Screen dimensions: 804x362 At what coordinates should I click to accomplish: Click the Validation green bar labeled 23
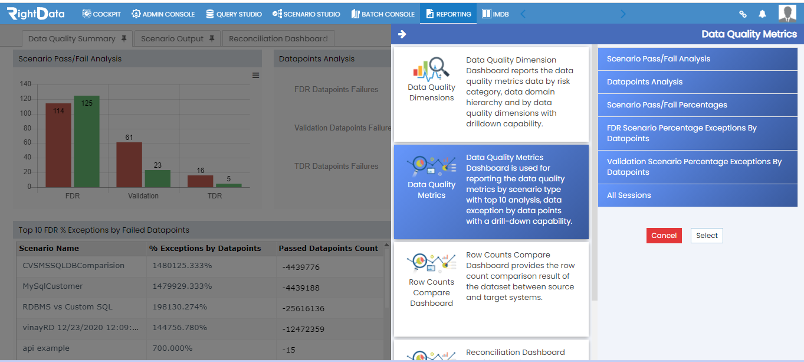click(157, 178)
